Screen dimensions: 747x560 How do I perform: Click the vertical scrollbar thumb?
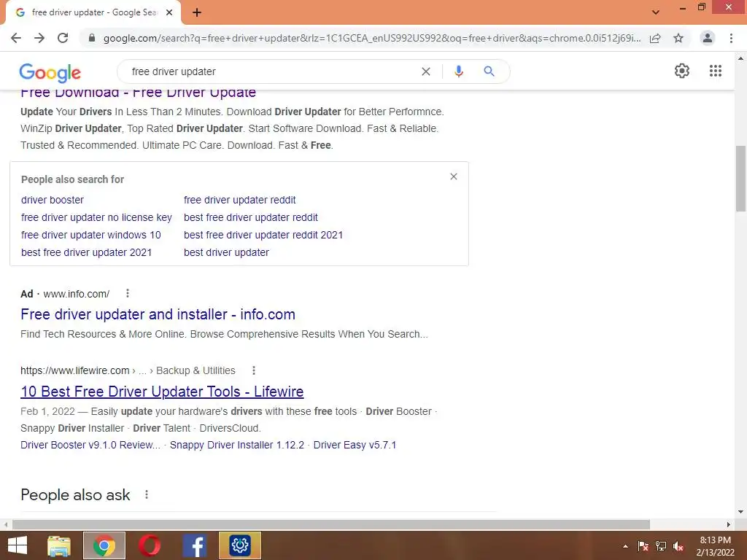click(x=740, y=179)
